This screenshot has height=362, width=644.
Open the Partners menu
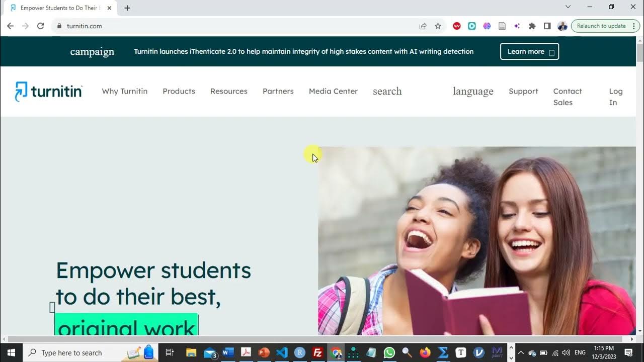point(278,91)
